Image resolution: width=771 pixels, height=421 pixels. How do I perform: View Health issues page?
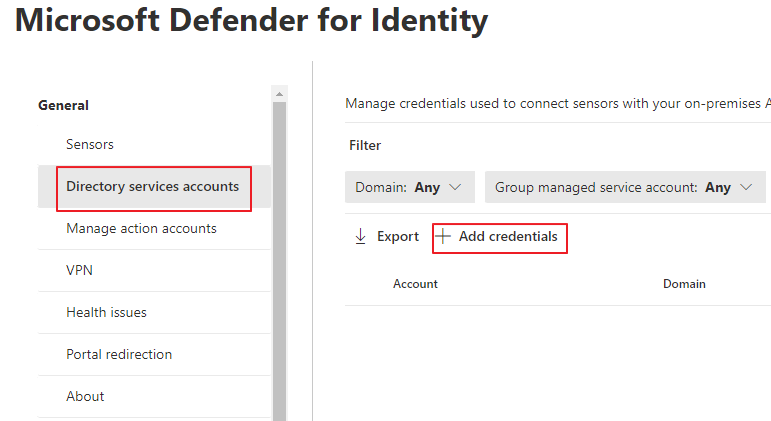click(x=154, y=312)
